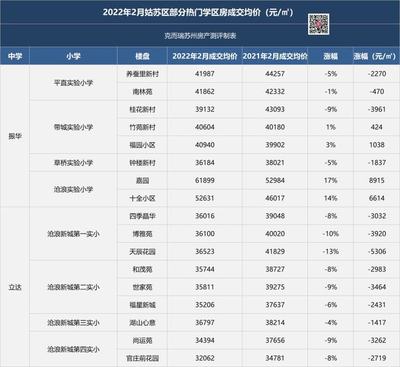This screenshot has width=400, height=367.
Task: Click the 17% change cell
Action: pos(331,180)
